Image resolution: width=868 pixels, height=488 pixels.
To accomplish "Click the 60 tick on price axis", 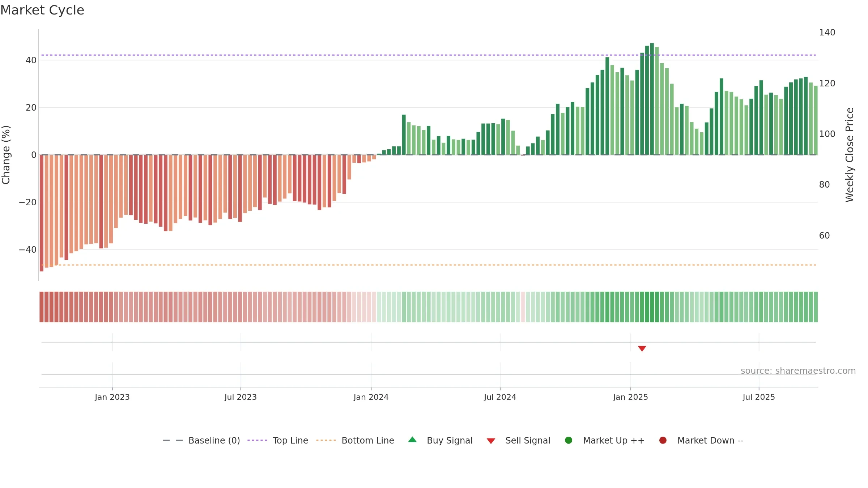I will tap(824, 236).
